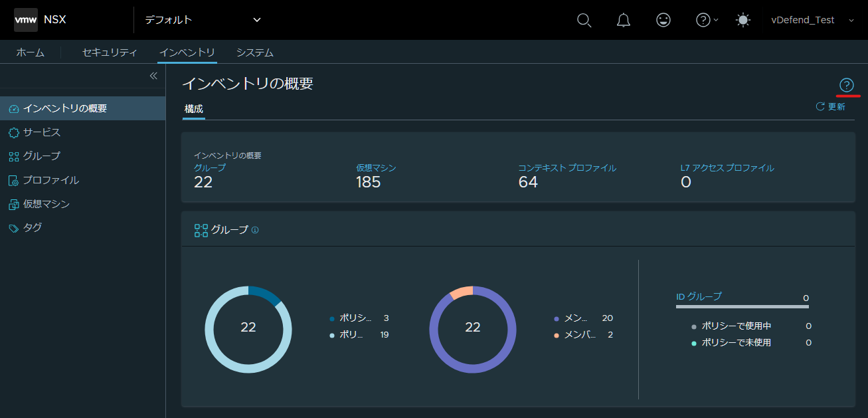Click the インベントリの概要 dashboard icon
Viewport: 868px width, 418px height.
click(14, 108)
